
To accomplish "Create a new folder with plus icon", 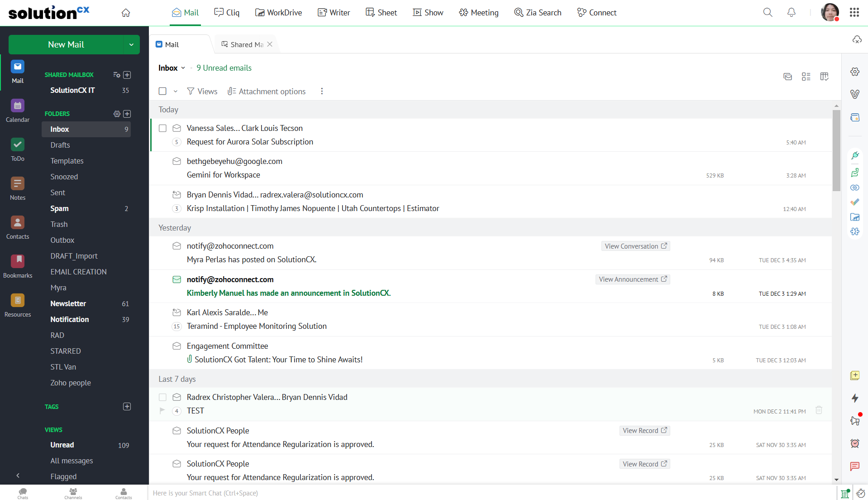I will tap(127, 114).
